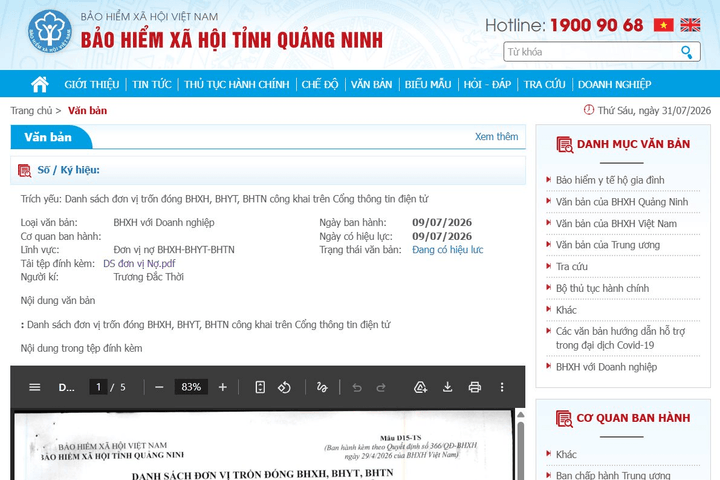Go to Trang chủ breadcrumb

pyautogui.click(x=31, y=111)
